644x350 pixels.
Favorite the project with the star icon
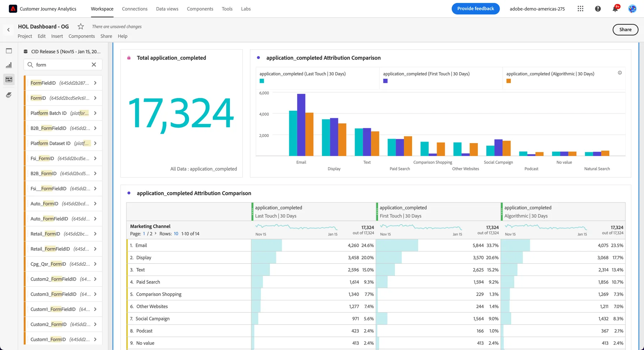(81, 26)
